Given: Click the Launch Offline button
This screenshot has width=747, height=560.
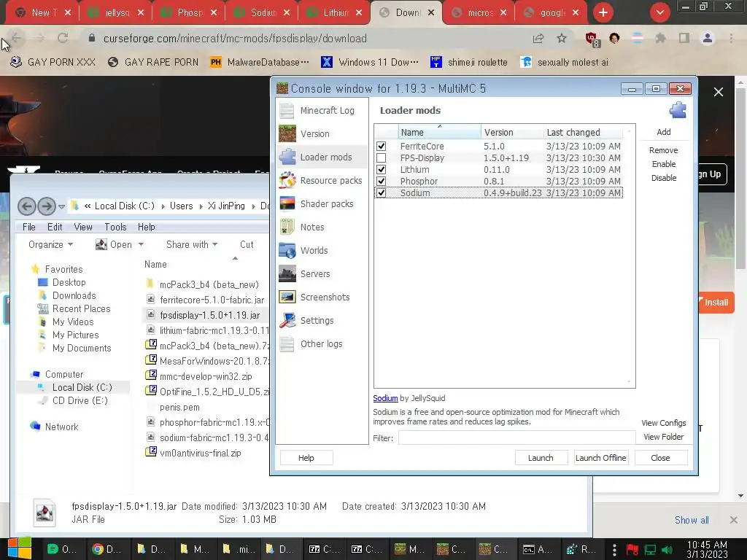Looking at the screenshot, I should (601, 458).
